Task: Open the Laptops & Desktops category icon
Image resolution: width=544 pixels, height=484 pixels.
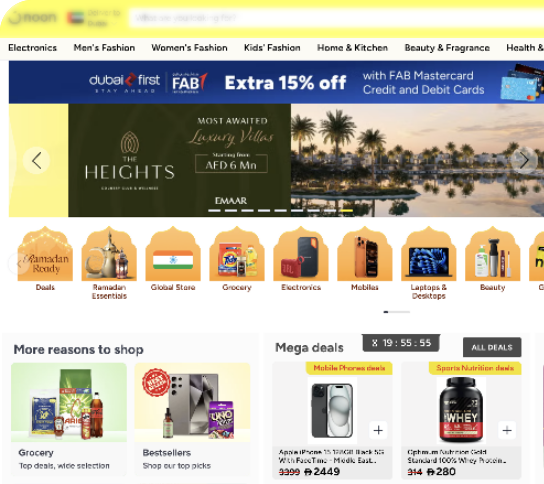Action: [428, 254]
